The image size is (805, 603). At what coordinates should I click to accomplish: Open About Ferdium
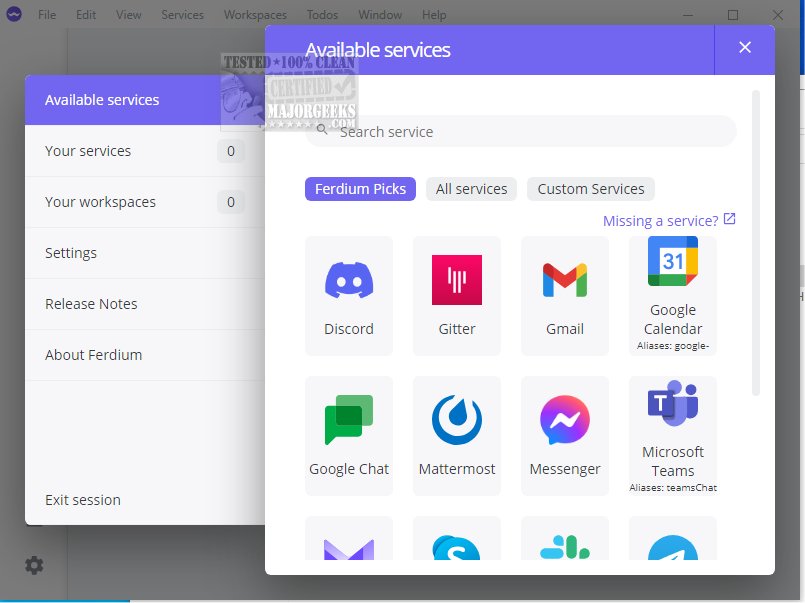click(x=145, y=355)
